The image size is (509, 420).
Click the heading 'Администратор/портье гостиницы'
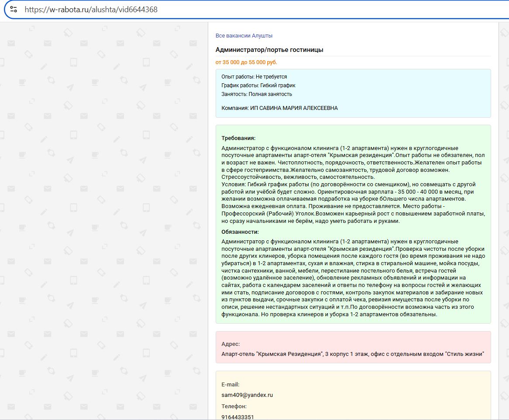pyautogui.click(x=269, y=50)
